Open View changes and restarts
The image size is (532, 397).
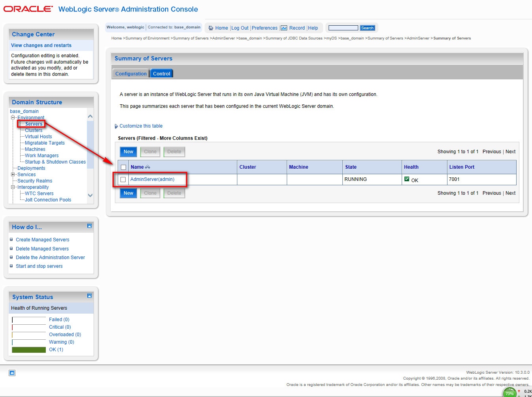click(41, 45)
